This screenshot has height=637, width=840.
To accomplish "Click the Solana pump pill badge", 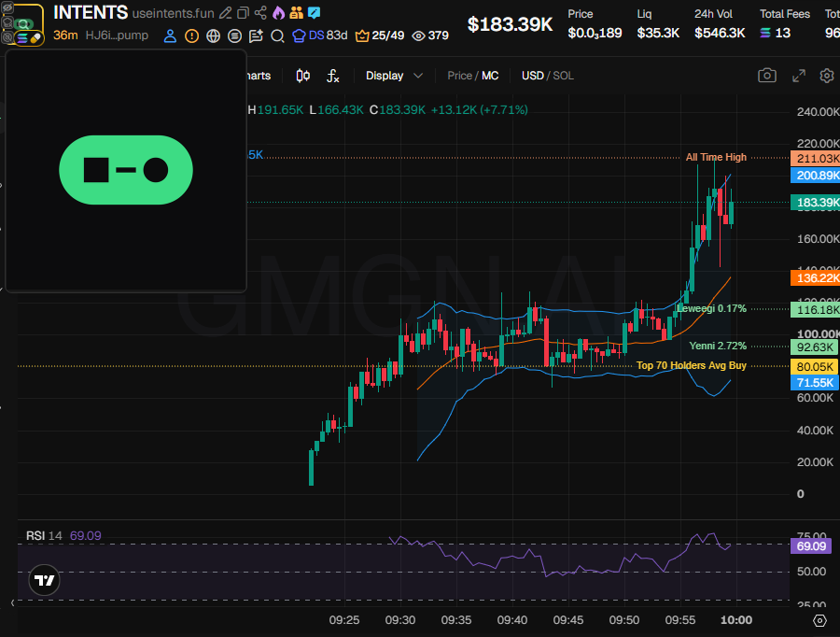I will coord(28,38).
